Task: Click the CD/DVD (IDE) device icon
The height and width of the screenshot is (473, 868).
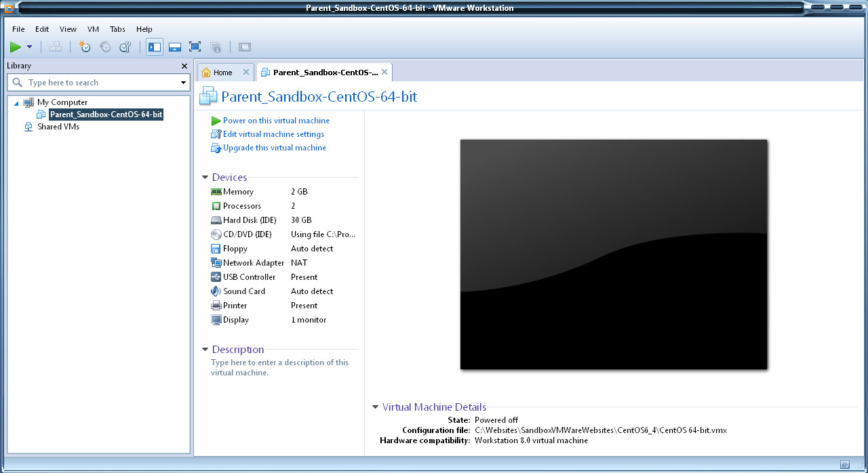Action: pyautogui.click(x=216, y=234)
